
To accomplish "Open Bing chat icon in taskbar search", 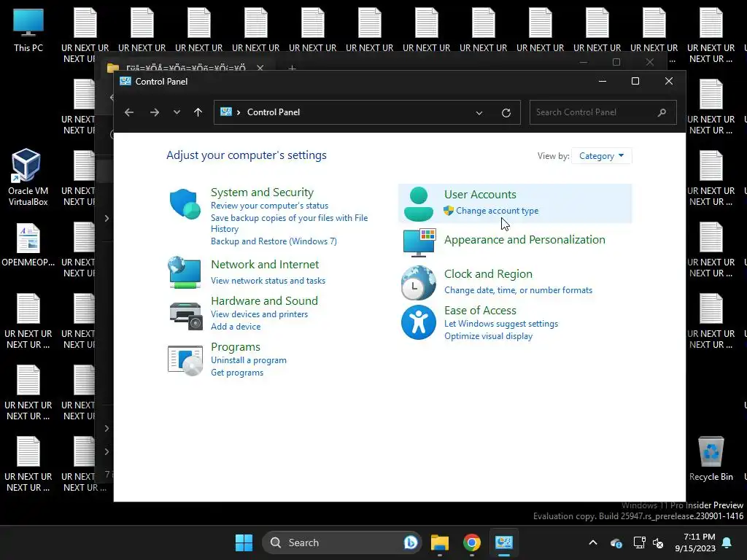I will pyautogui.click(x=410, y=542).
